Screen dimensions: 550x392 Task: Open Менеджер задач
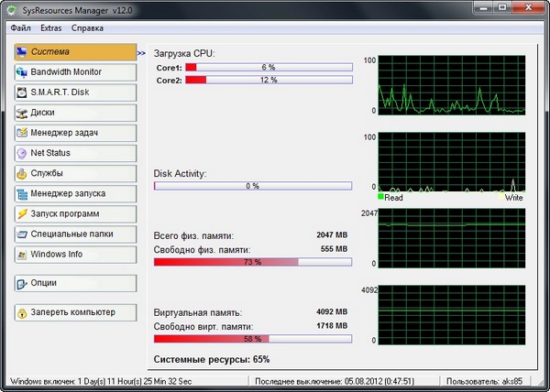[x=75, y=133]
